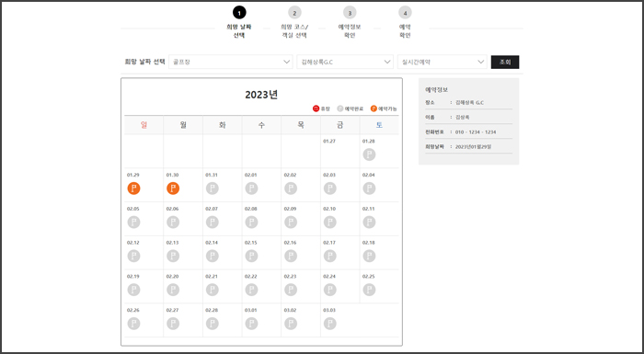
Task: Click the 예약정보 panel heading
Action: point(437,89)
